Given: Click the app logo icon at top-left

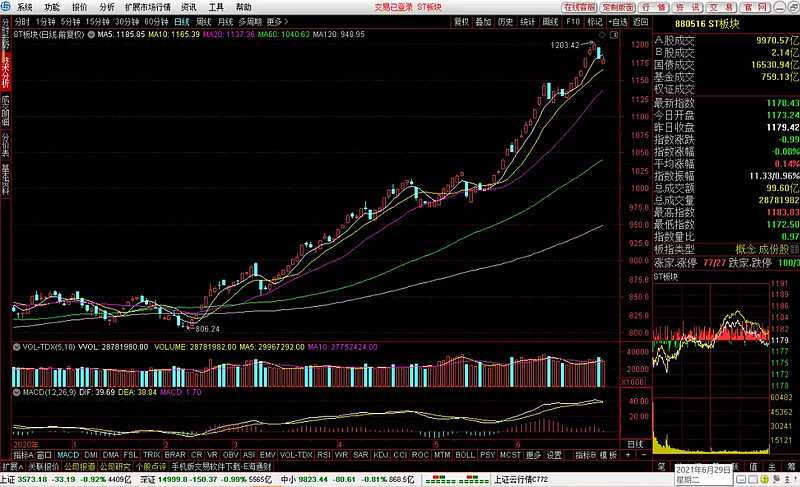Looking at the screenshot, I should pos(6,7).
